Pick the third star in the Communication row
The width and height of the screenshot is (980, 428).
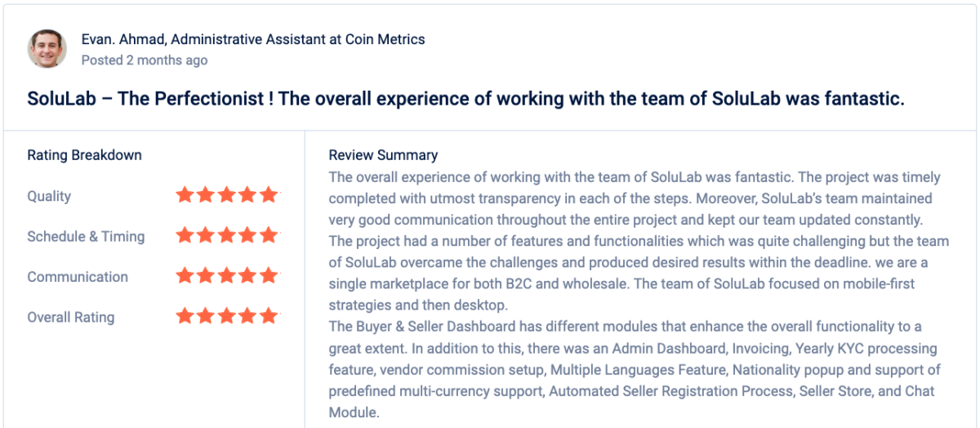point(227,276)
